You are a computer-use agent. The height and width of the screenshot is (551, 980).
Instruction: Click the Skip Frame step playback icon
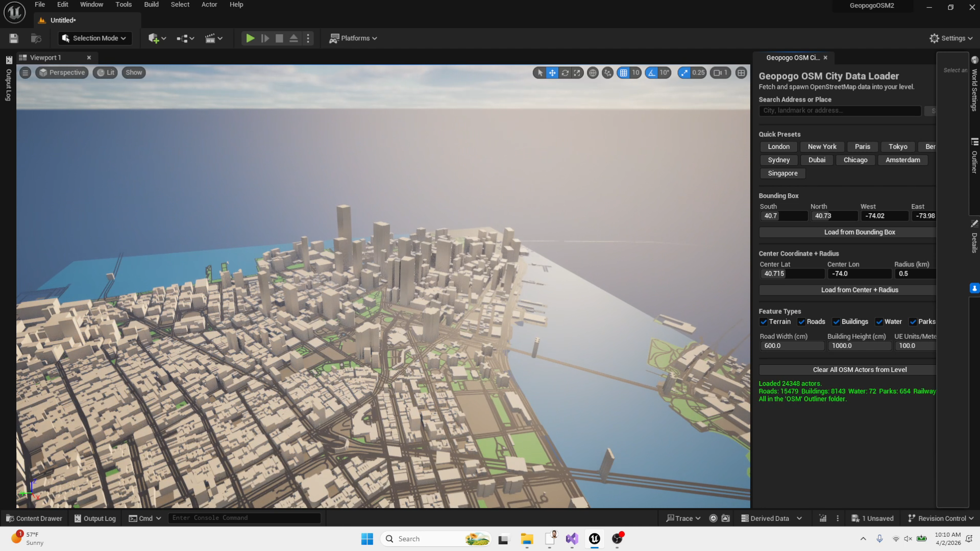click(x=265, y=38)
